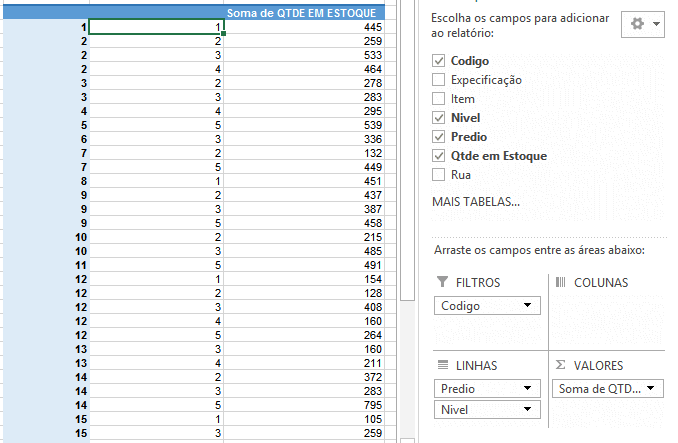Check the Item field checkbox
This screenshot has width=678, height=443.
438,99
